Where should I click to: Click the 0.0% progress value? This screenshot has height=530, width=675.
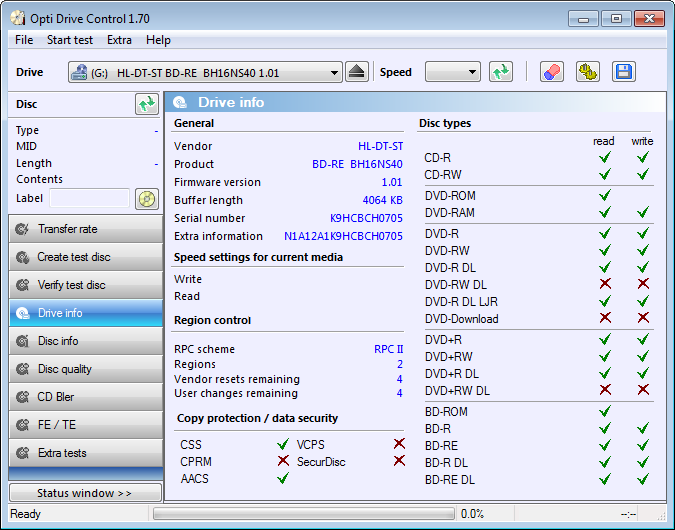click(x=472, y=514)
